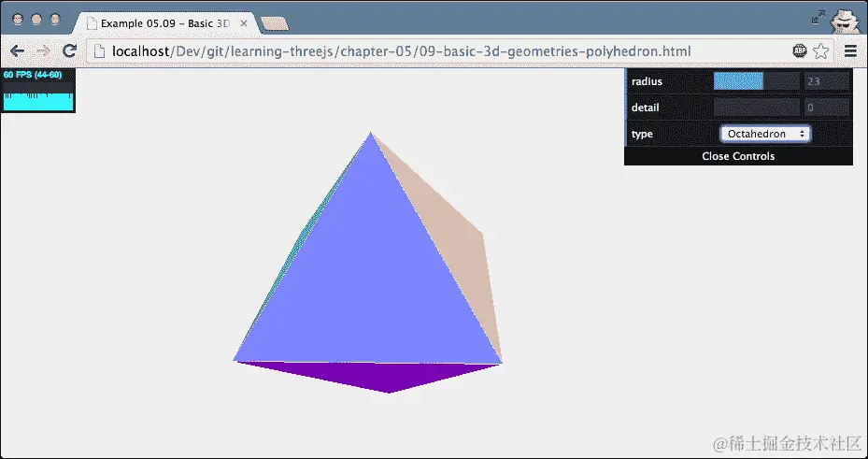This screenshot has width=868, height=459.
Task: Click the detail value field showing 0
Action: click(x=827, y=108)
